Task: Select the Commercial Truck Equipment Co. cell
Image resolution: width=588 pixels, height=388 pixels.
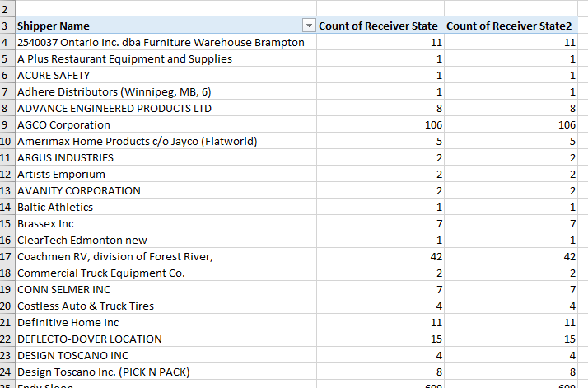Action: [166, 273]
